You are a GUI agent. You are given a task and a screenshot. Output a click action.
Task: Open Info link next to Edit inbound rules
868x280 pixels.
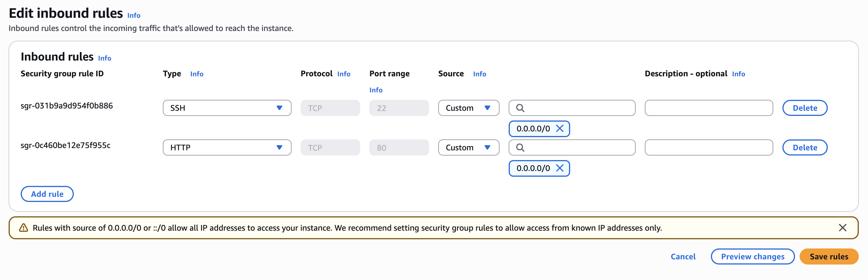[x=134, y=15]
